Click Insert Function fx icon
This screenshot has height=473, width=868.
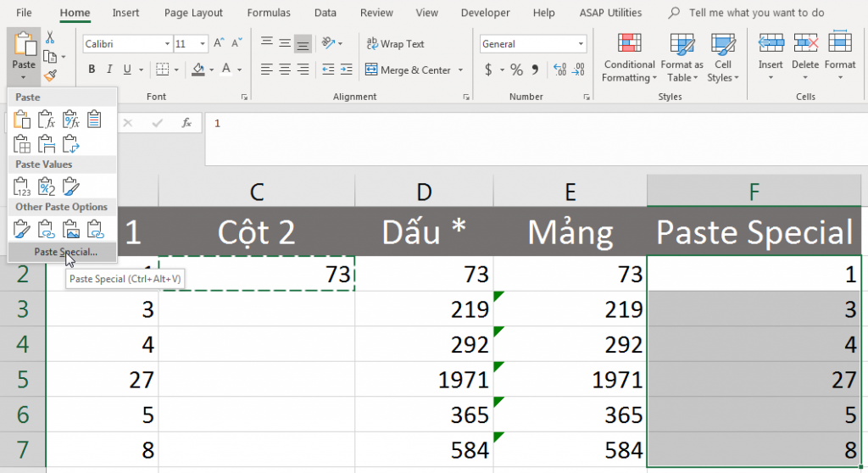[x=186, y=123]
